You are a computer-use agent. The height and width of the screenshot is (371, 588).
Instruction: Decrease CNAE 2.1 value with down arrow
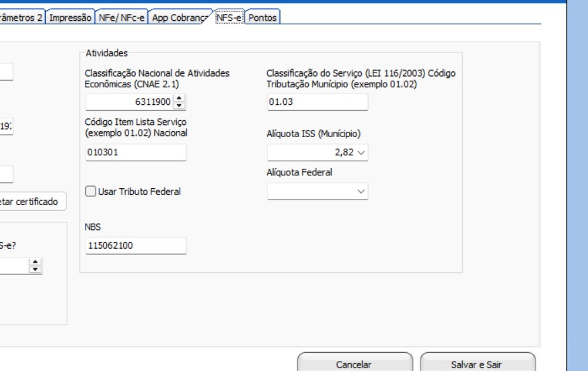click(x=180, y=106)
